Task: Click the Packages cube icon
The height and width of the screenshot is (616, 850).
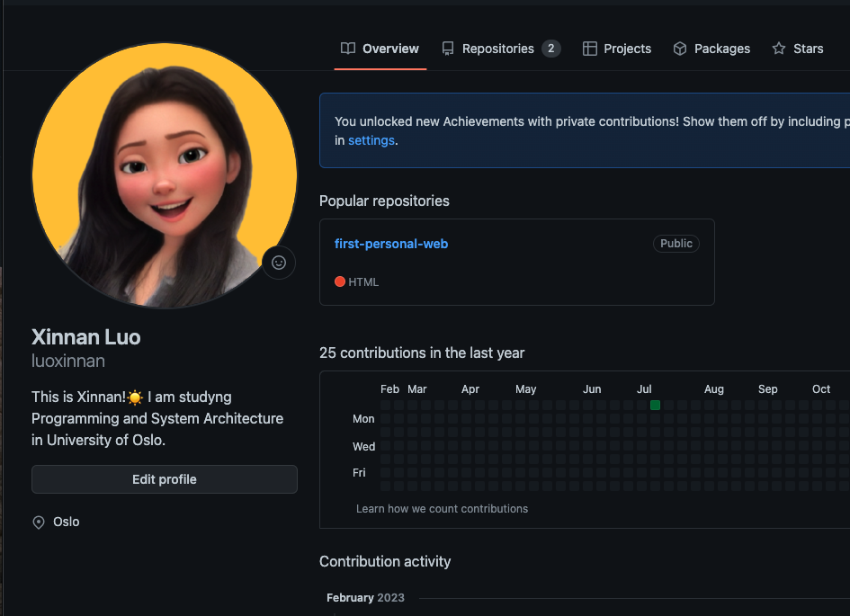Action: (680, 49)
